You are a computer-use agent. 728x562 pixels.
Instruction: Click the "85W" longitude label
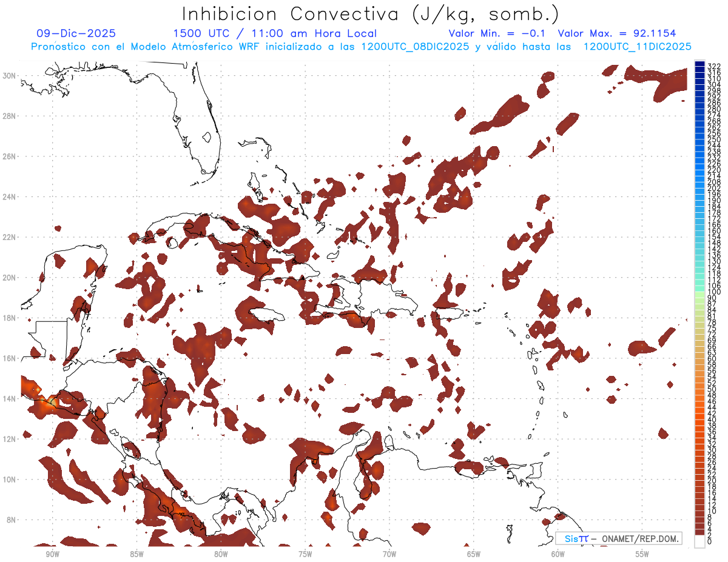136,554
